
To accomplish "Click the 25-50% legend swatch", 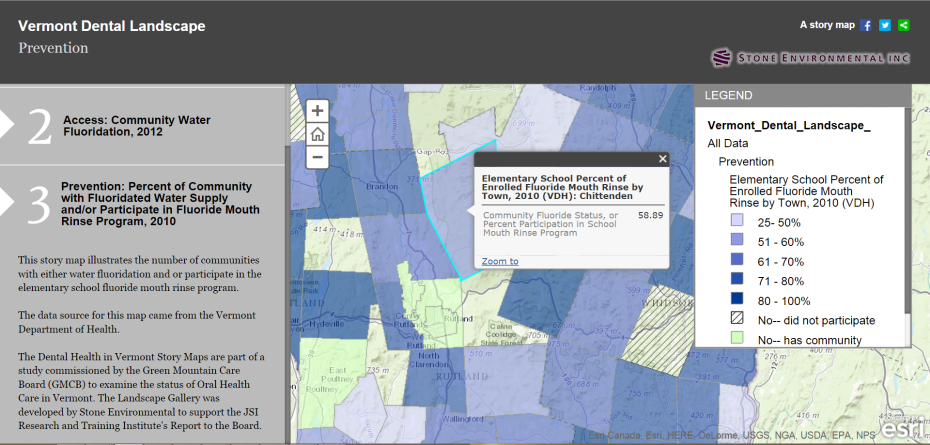I will (737, 220).
